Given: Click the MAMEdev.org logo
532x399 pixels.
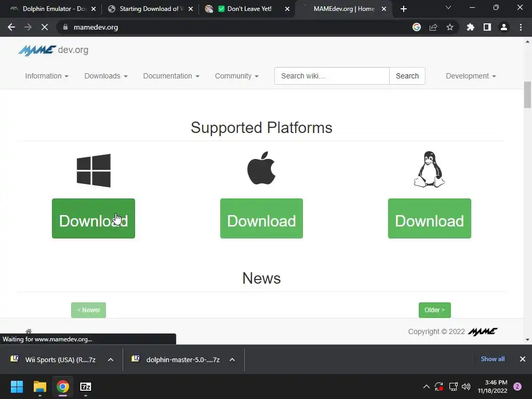Looking at the screenshot, I should tap(54, 50).
